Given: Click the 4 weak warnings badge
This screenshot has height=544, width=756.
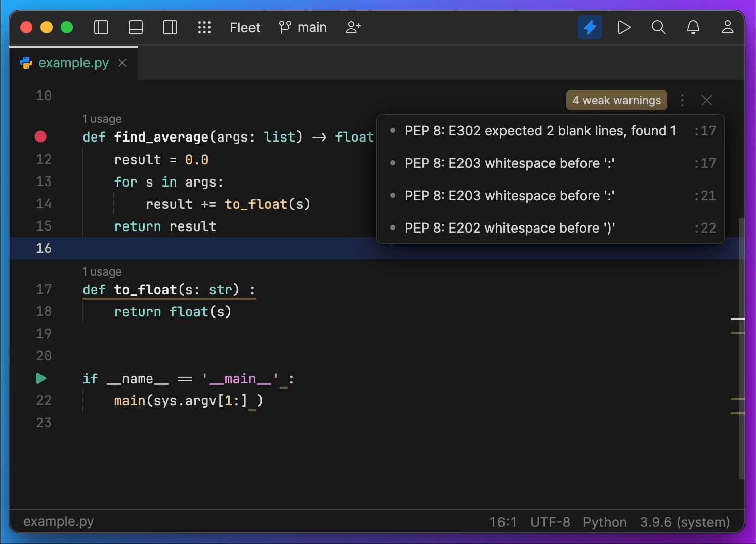Looking at the screenshot, I should coord(616,100).
